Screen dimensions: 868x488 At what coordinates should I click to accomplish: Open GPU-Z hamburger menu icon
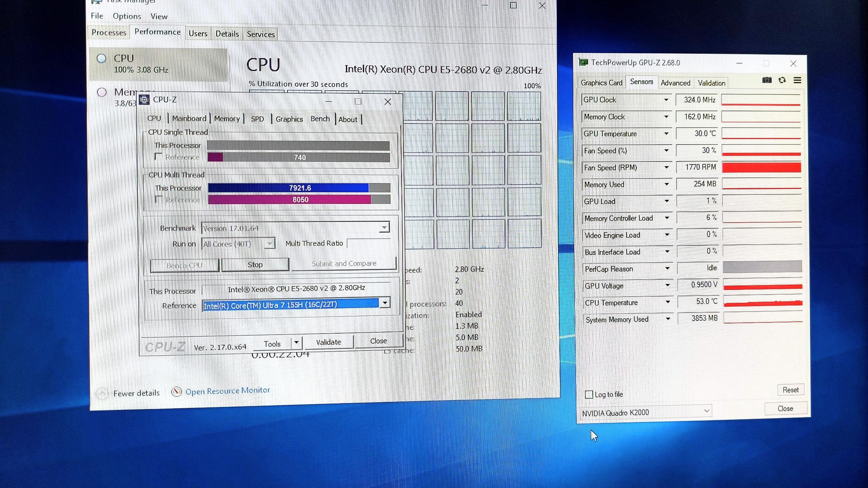pos(797,80)
